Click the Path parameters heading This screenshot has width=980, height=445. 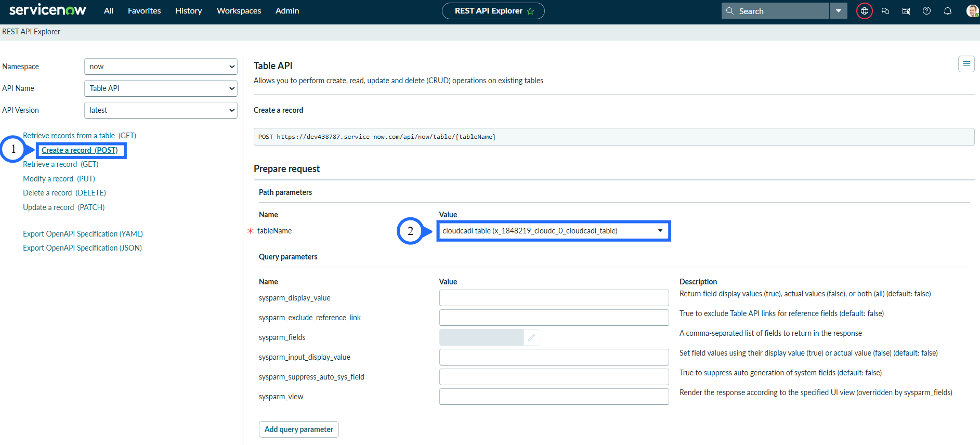click(285, 192)
